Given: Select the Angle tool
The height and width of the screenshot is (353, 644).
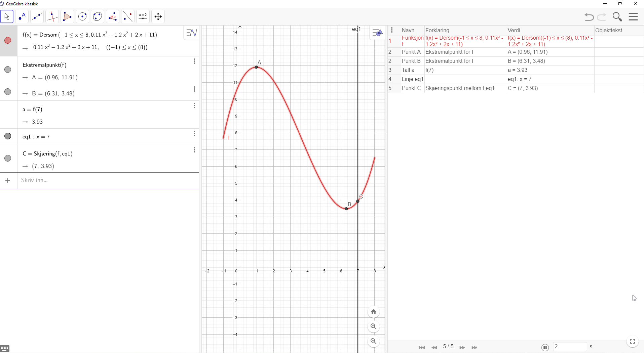Looking at the screenshot, I should coord(113,16).
